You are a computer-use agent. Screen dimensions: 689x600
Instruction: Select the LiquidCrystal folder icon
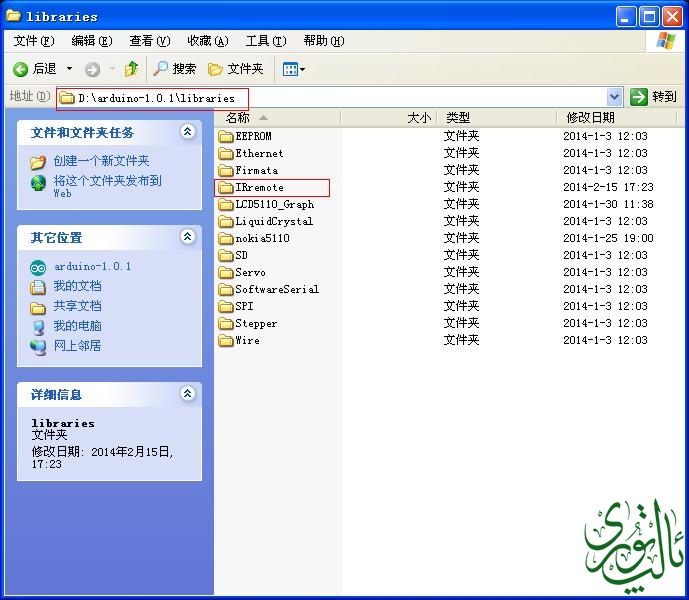click(226, 221)
